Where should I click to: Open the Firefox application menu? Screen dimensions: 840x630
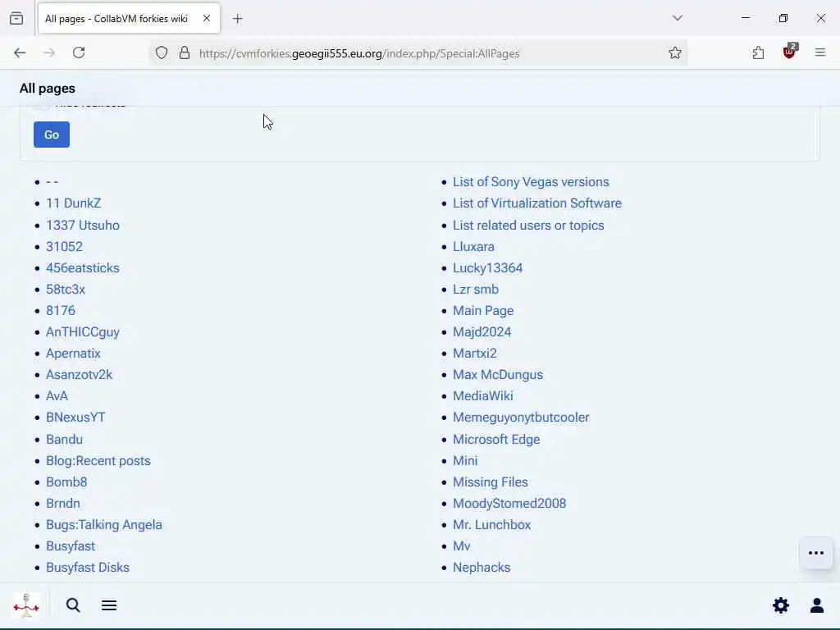coord(820,52)
